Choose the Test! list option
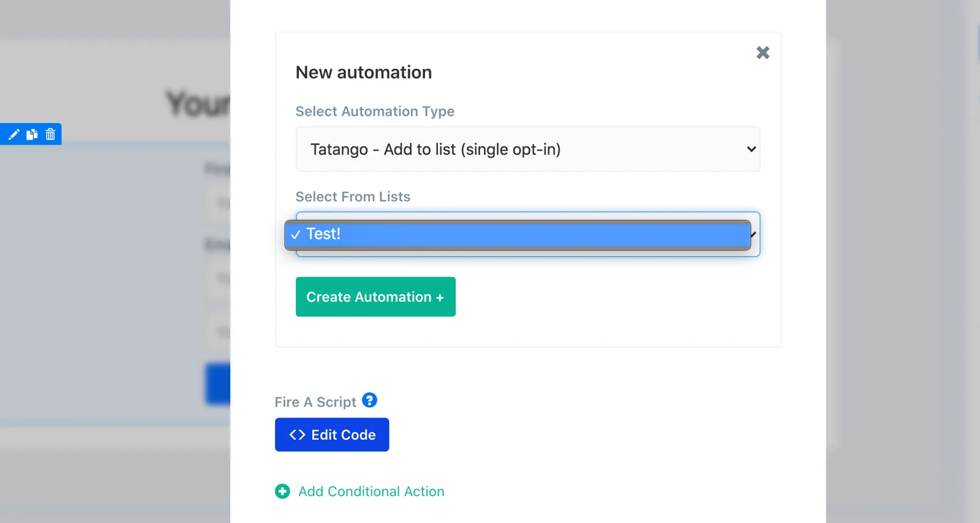This screenshot has width=980, height=523. (518, 234)
